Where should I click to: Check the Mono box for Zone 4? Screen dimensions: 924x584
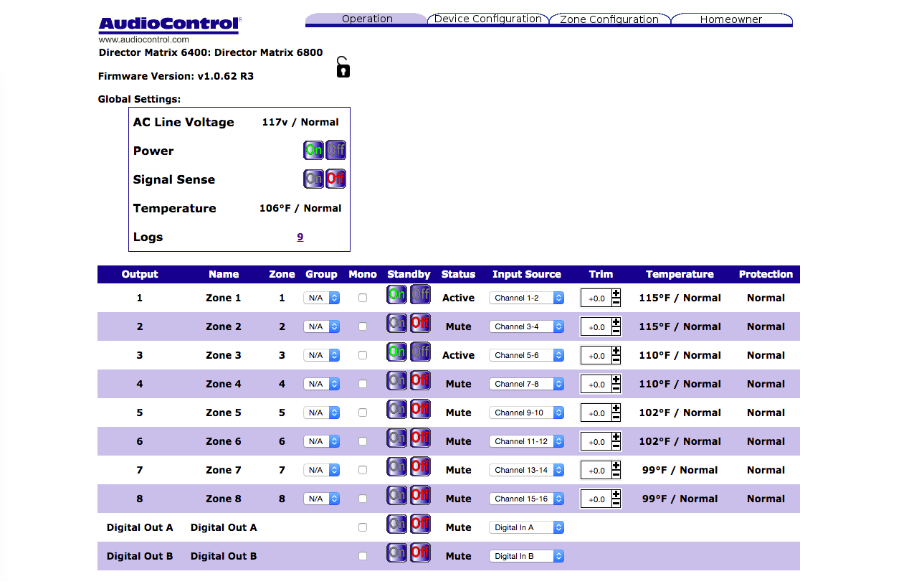click(x=363, y=384)
